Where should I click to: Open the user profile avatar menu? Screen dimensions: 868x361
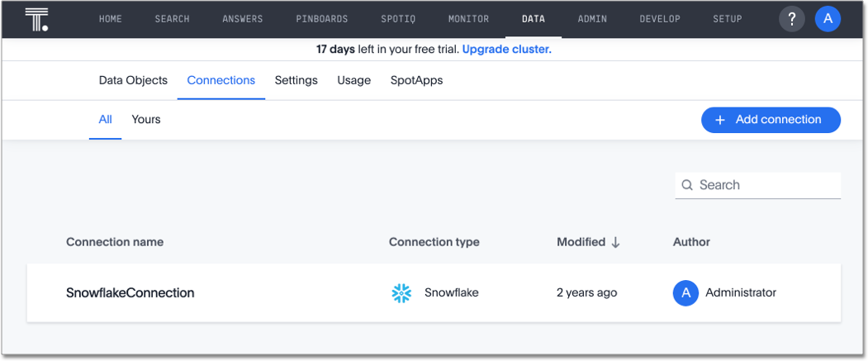[828, 19]
